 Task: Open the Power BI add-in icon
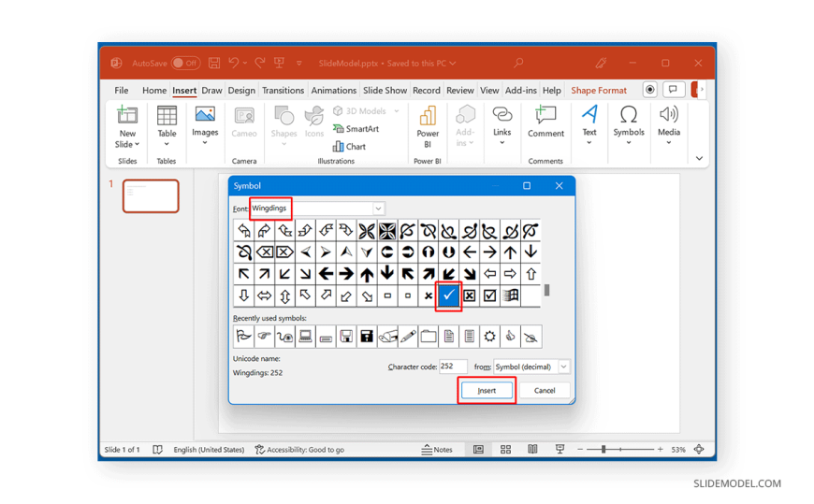tap(428, 116)
